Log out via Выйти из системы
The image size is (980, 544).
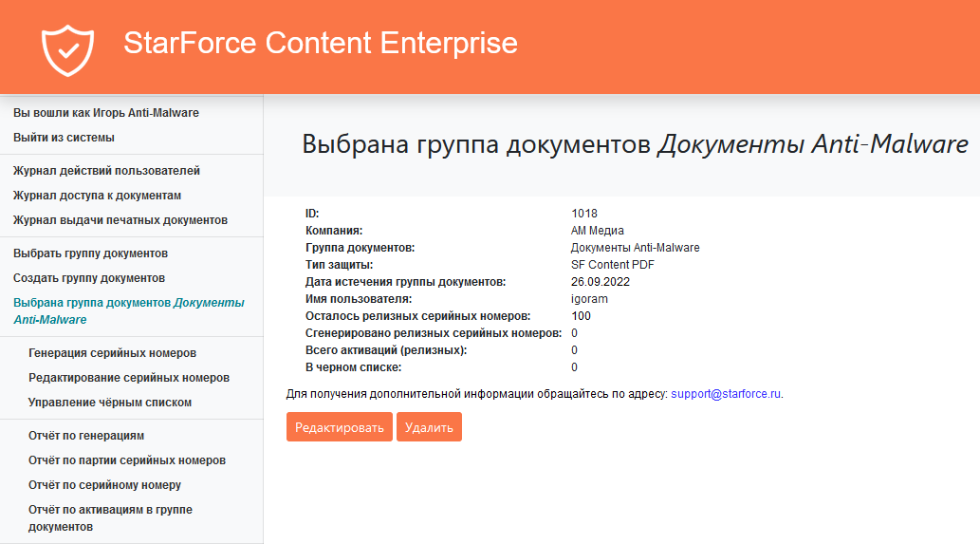64,138
